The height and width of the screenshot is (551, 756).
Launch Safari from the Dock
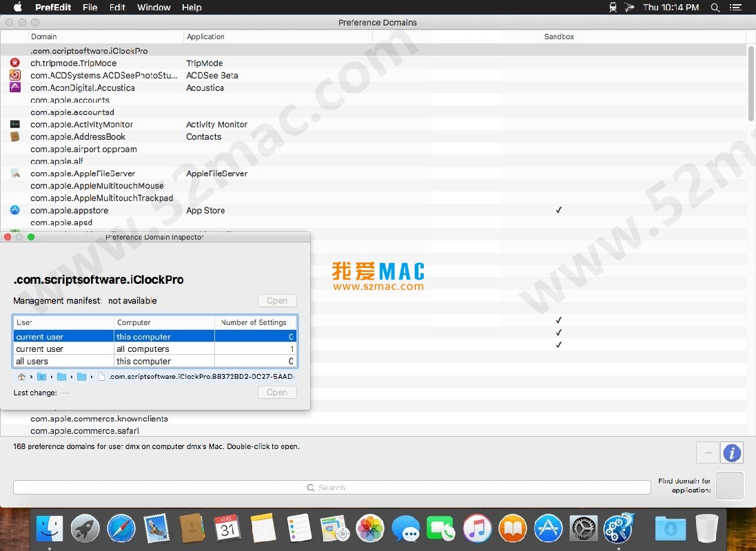121,529
